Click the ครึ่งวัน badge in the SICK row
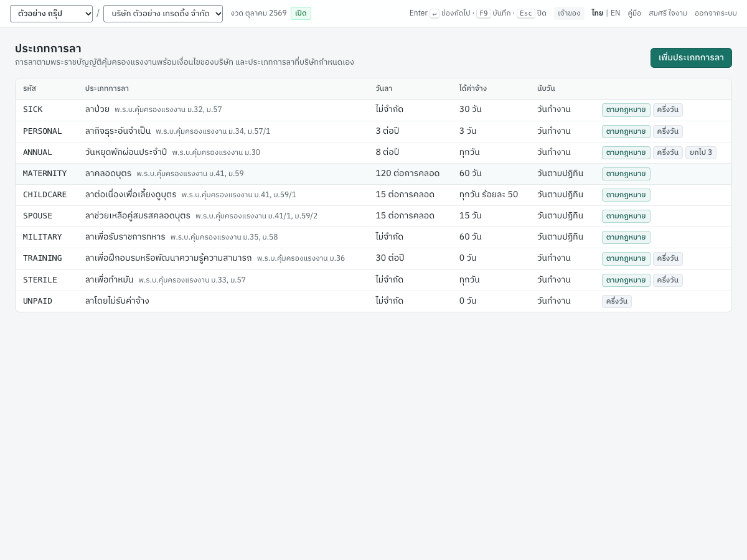 pyautogui.click(x=668, y=110)
